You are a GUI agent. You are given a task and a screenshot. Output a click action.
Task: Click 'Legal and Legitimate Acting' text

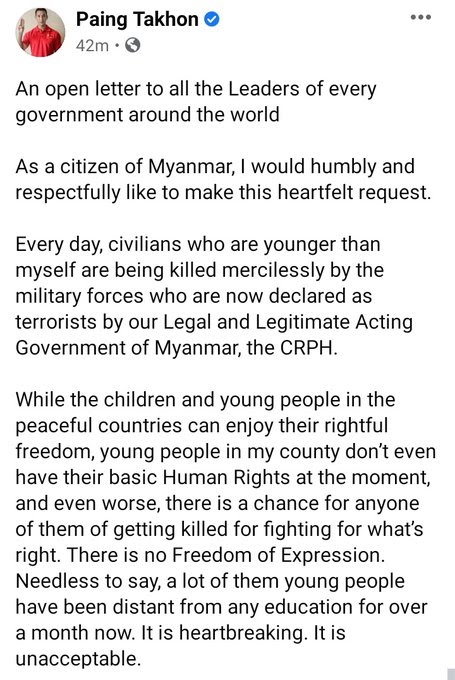tap(288, 322)
